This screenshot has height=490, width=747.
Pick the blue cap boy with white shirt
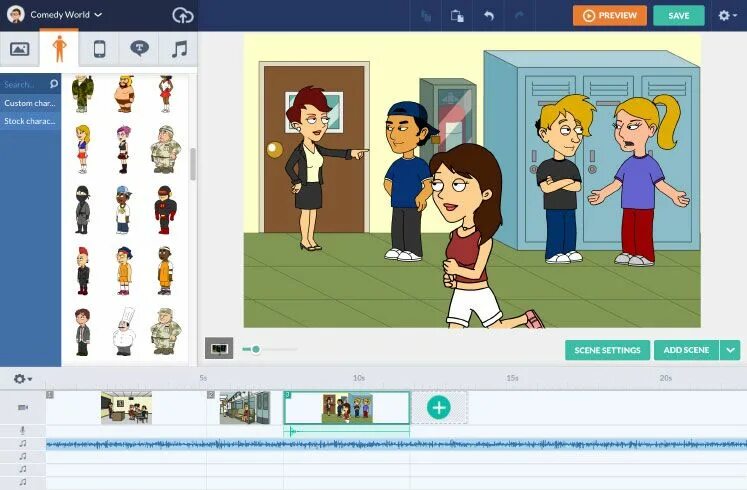123,210
